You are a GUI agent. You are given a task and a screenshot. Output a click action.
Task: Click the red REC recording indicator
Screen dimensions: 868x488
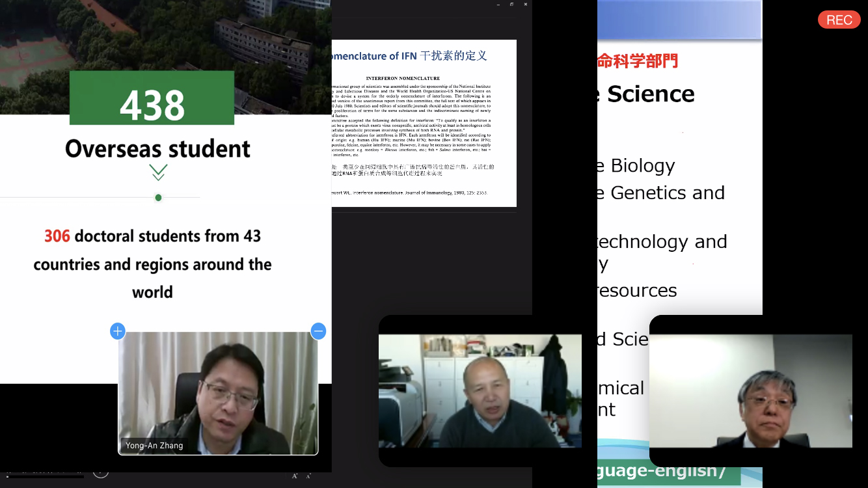(839, 20)
